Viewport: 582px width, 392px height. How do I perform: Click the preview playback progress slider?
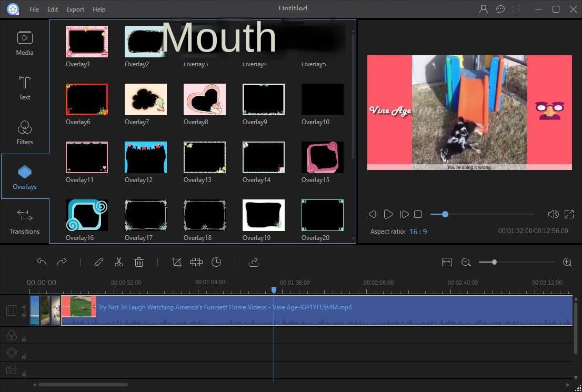coord(481,214)
